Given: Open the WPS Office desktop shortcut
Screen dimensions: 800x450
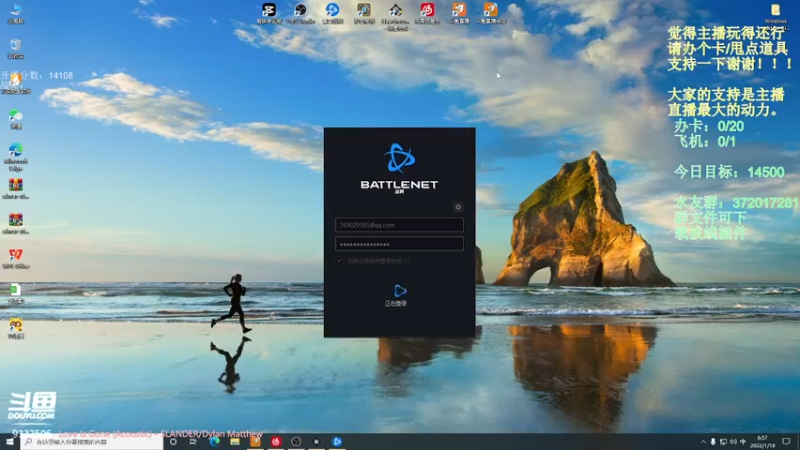Looking at the screenshot, I should point(16,259).
